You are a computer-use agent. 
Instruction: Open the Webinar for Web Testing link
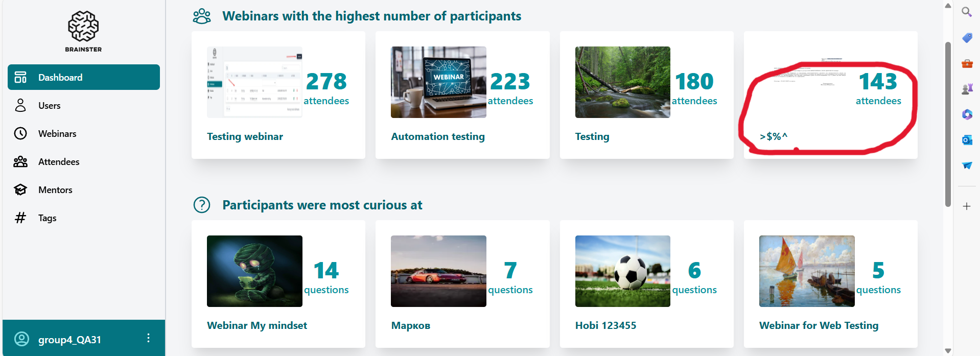click(x=819, y=326)
